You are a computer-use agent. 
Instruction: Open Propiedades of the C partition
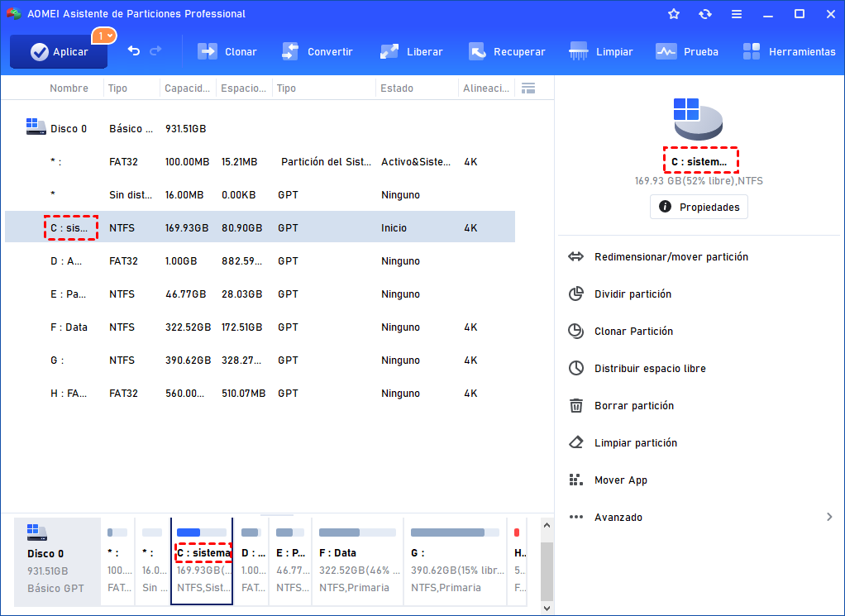[x=699, y=207]
